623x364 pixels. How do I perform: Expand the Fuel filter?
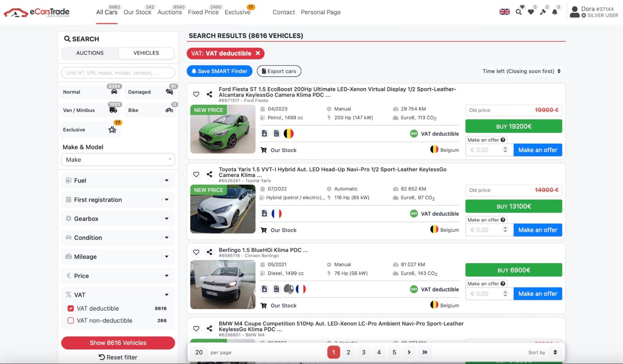point(118,180)
